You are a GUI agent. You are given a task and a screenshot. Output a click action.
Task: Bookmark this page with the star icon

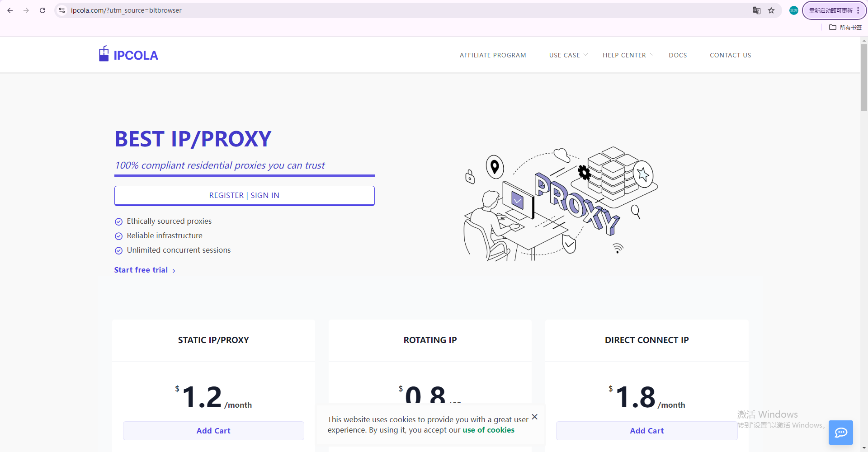click(x=771, y=10)
